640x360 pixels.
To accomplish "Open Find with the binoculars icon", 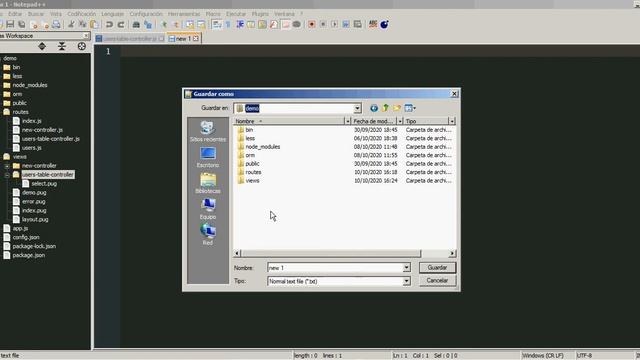I will 136,24.
